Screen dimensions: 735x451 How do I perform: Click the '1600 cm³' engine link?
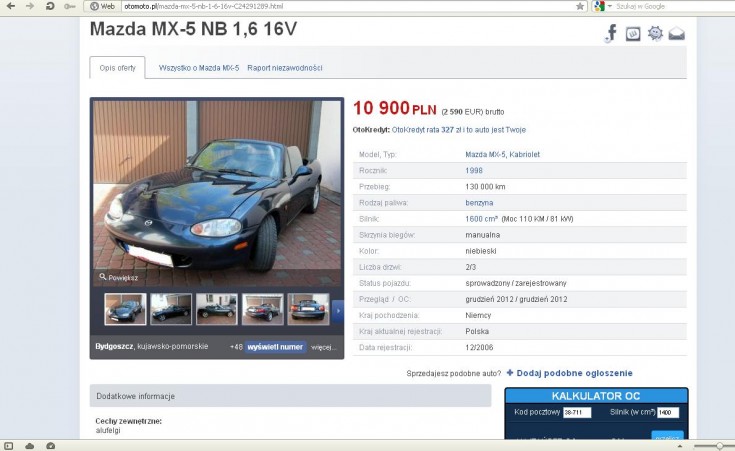click(481, 219)
